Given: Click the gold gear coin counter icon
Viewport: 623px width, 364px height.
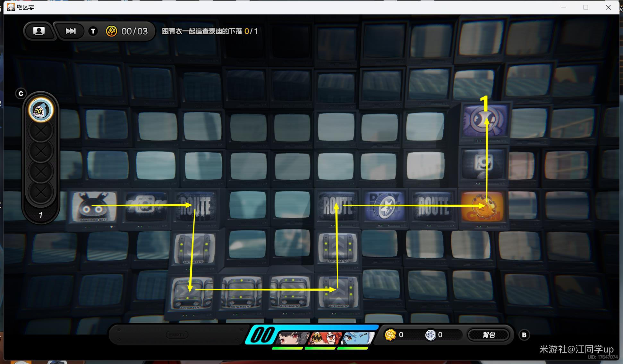Looking at the screenshot, I should click(x=111, y=31).
